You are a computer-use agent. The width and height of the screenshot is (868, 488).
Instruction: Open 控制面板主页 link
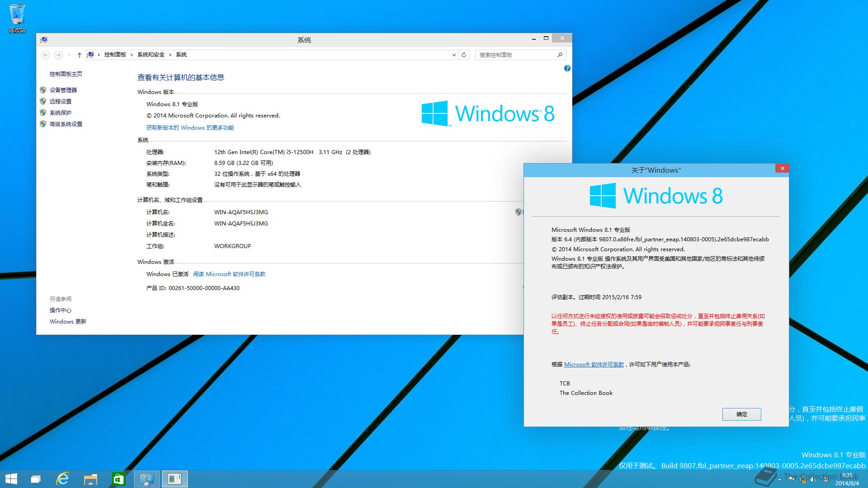point(66,74)
